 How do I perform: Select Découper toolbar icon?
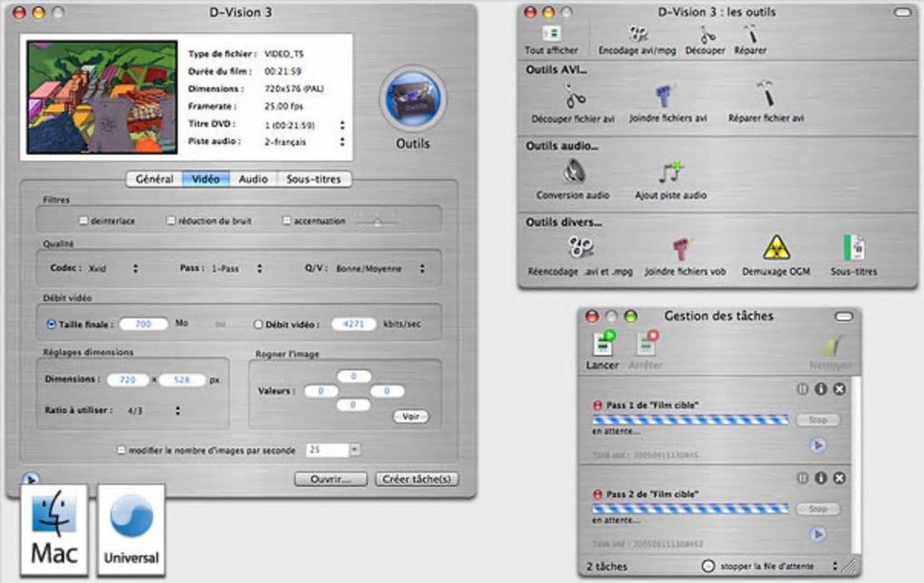(705, 41)
